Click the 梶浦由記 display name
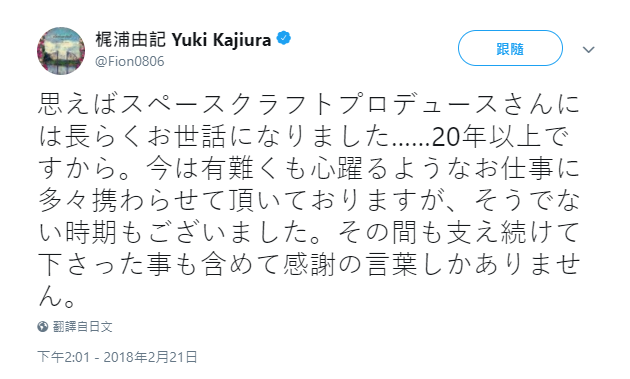630x379 pixels. coord(131,39)
